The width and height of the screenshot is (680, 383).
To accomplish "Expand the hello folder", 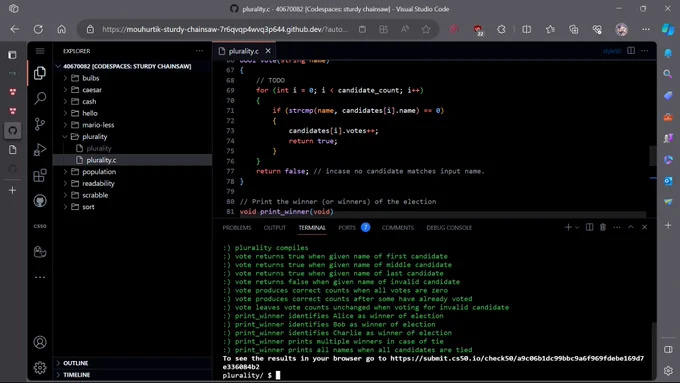I will [132, 113].
